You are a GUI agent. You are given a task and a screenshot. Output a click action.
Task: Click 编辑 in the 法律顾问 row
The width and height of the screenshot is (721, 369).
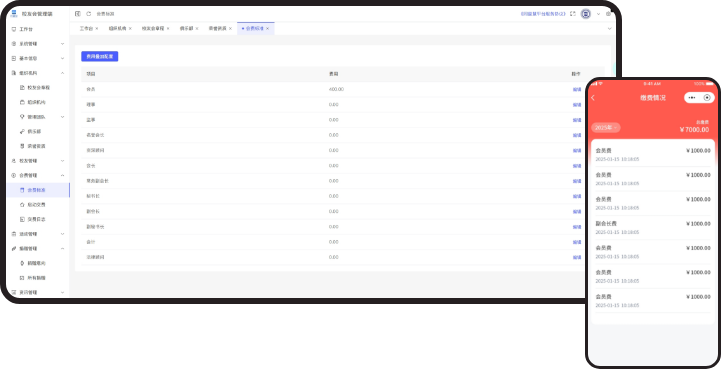[x=577, y=257]
